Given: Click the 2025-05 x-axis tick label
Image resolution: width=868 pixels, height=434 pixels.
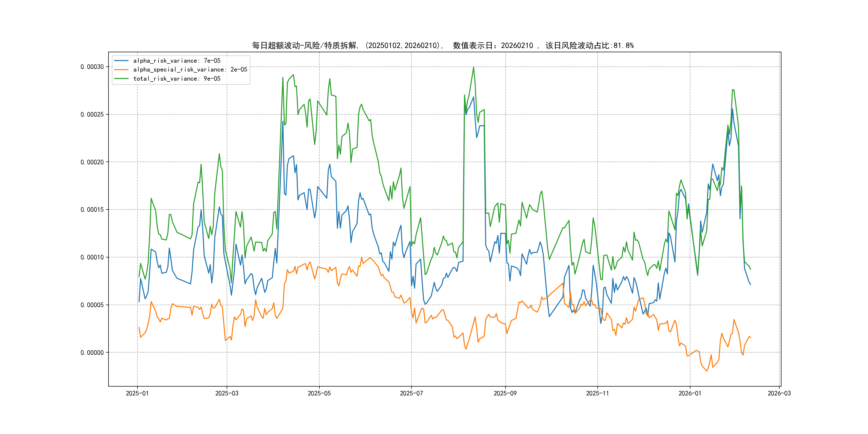Looking at the screenshot, I should (x=319, y=393).
